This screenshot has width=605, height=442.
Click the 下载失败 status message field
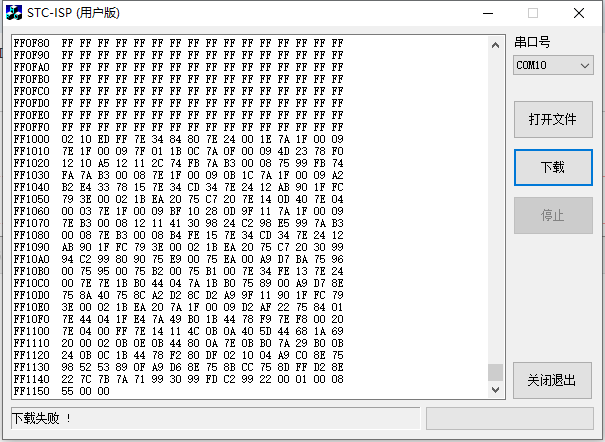(215, 418)
